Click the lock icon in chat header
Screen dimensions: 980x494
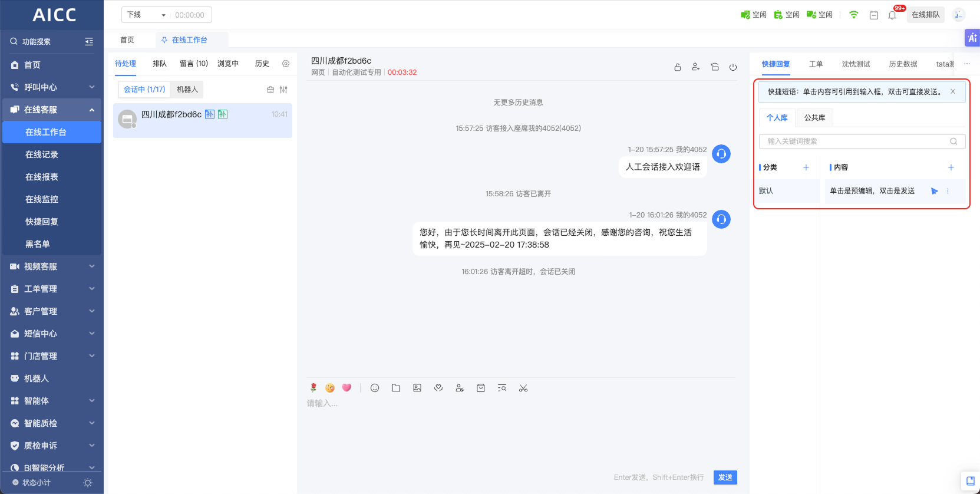pos(678,67)
